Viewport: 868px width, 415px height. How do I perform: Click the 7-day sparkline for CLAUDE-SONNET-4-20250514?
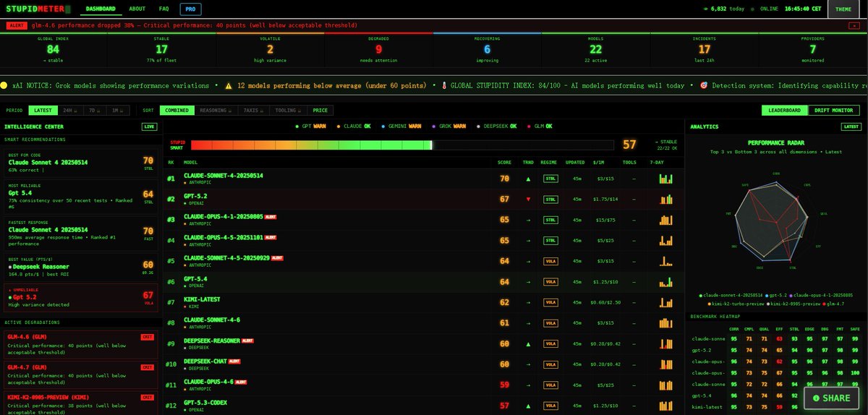tap(665, 178)
